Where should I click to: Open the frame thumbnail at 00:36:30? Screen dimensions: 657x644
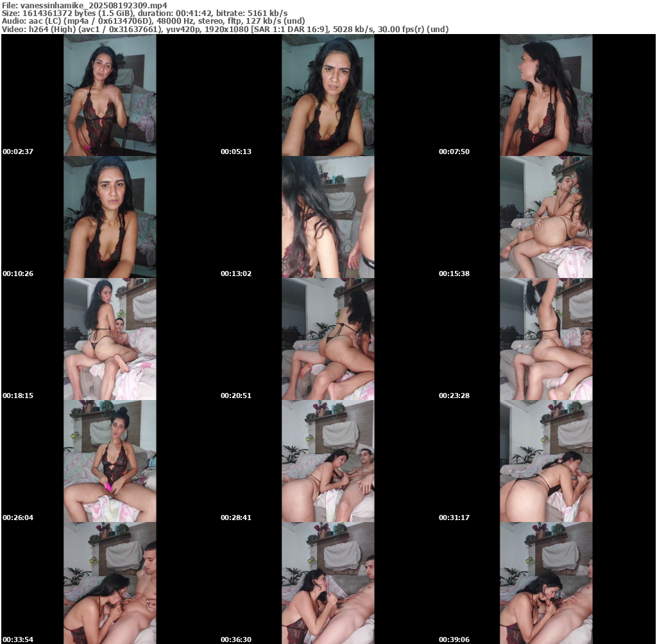[328, 583]
